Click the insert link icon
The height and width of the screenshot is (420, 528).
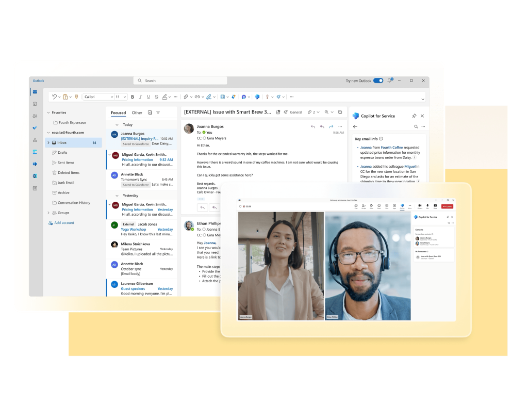[197, 96]
